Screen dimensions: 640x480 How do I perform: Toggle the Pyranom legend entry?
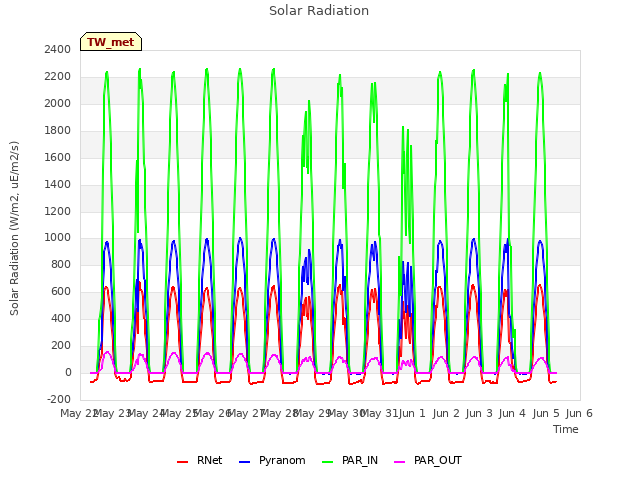[x=272, y=461]
